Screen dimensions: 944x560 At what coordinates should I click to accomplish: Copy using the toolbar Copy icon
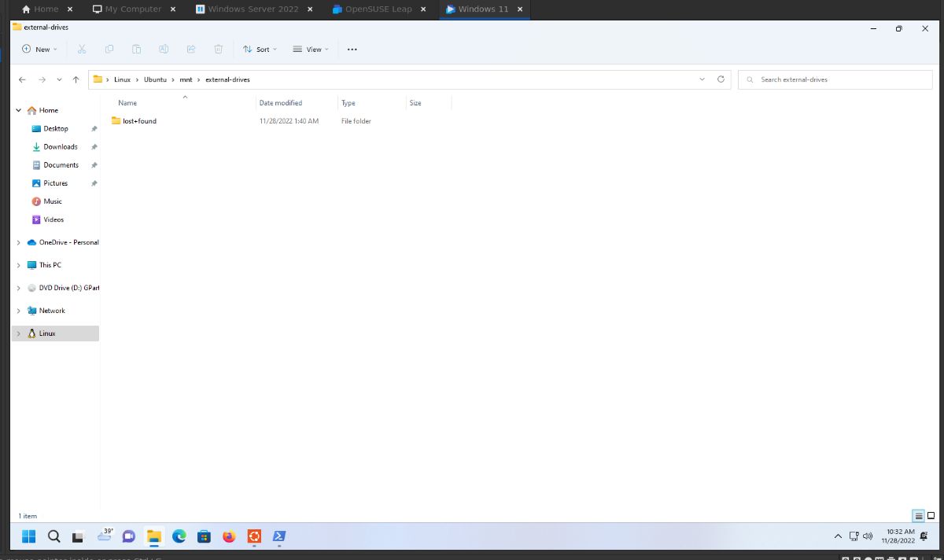[x=109, y=49]
